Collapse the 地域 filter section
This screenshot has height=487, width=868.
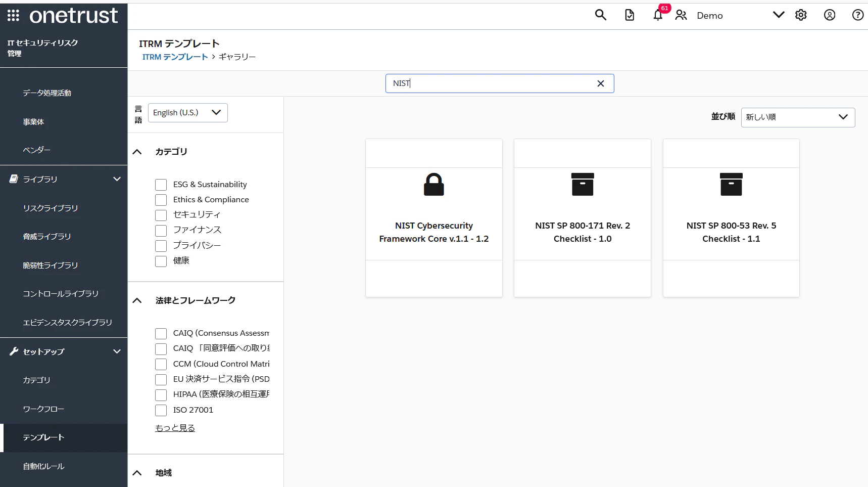coord(137,473)
